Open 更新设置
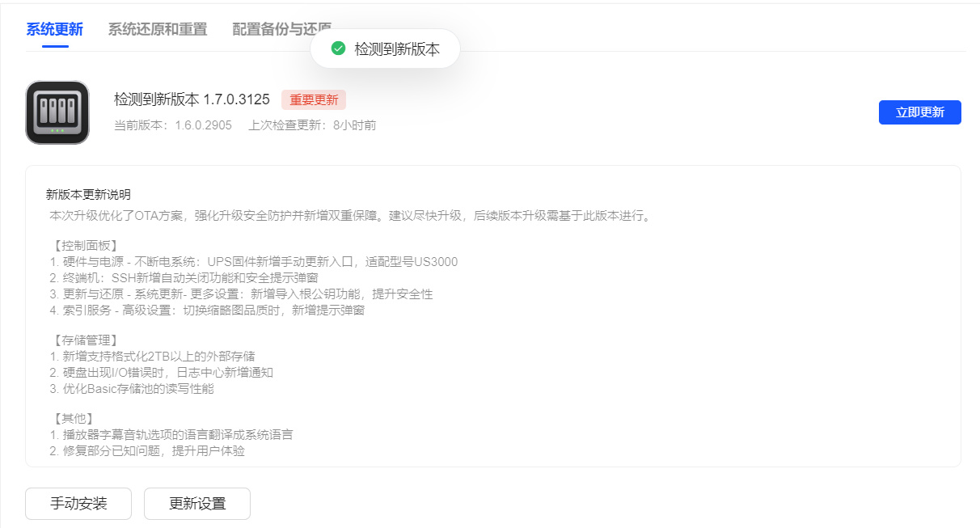This screenshot has height=528, width=980. (x=197, y=504)
